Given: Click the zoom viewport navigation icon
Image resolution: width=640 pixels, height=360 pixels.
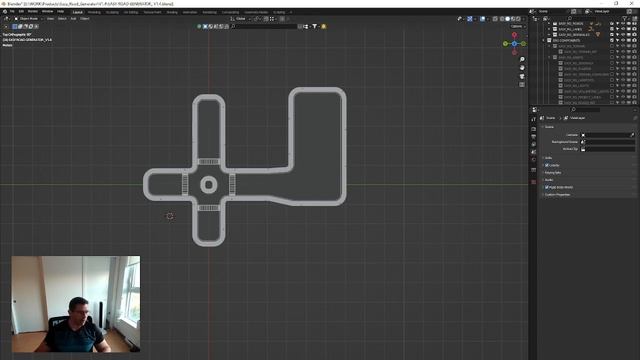Looking at the screenshot, I should click(x=522, y=60).
